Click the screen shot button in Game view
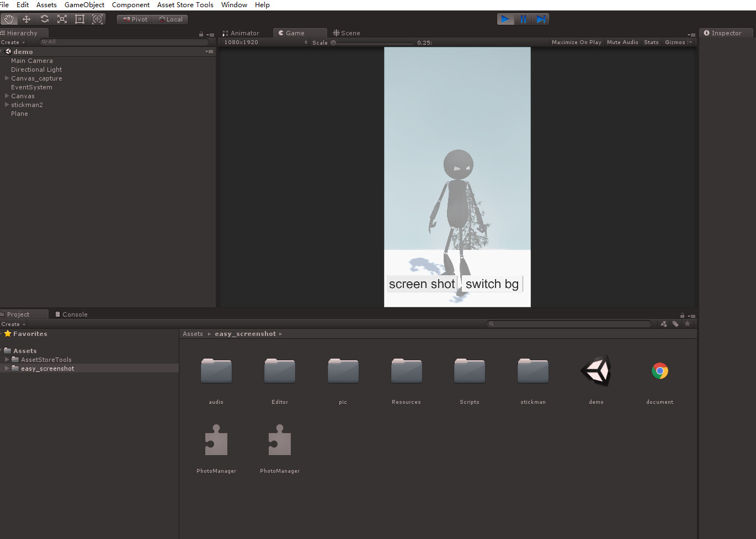This screenshot has height=539, width=756. [x=422, y=284]
